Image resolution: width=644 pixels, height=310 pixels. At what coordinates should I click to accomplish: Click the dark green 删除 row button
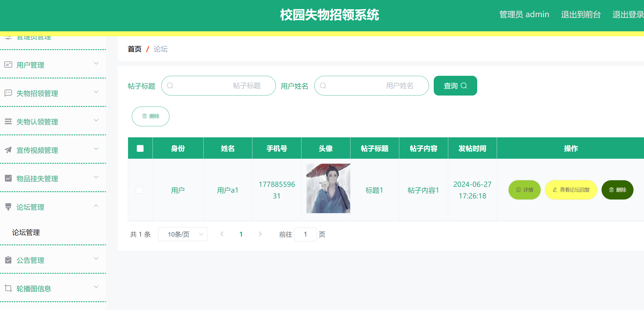pyautogui.click(x=617, y=190)
